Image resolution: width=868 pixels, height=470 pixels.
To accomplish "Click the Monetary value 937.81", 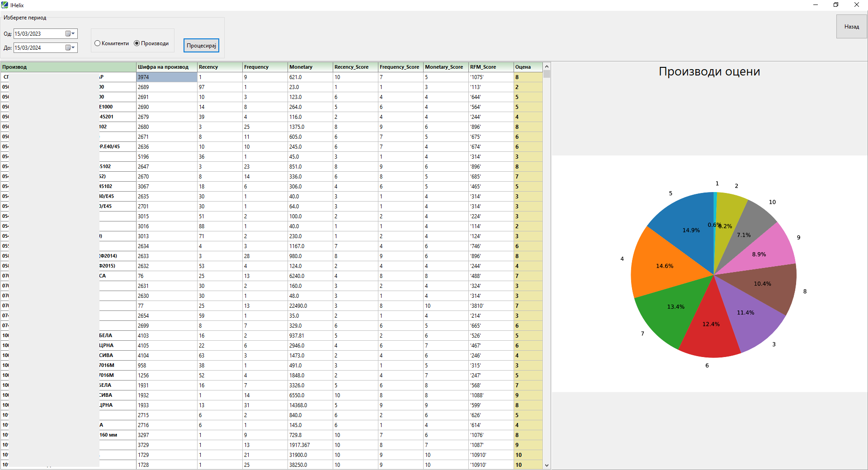I will (x=310, y=336).
